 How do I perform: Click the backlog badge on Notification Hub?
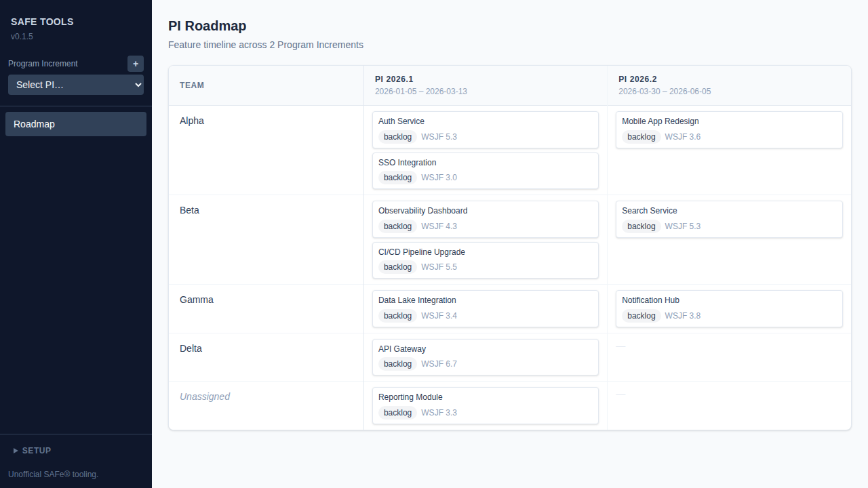641,316
